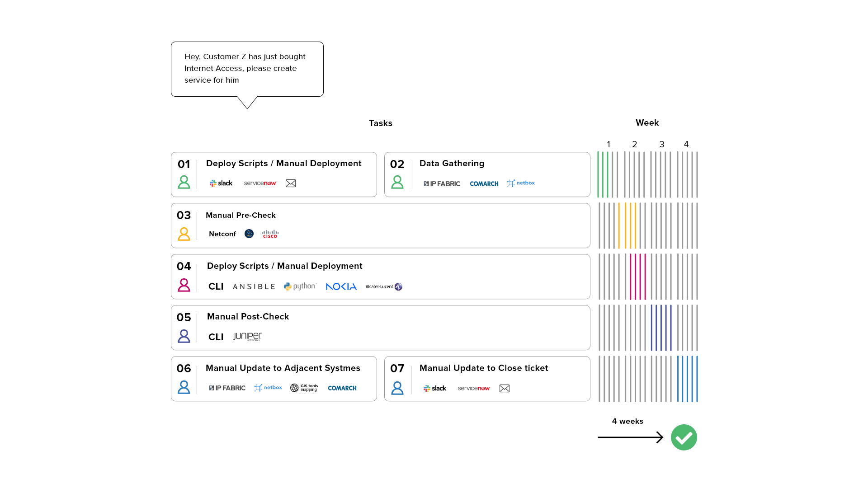Click the Ansible logo in task 04
Screen dimensions: 868x488
254,286
